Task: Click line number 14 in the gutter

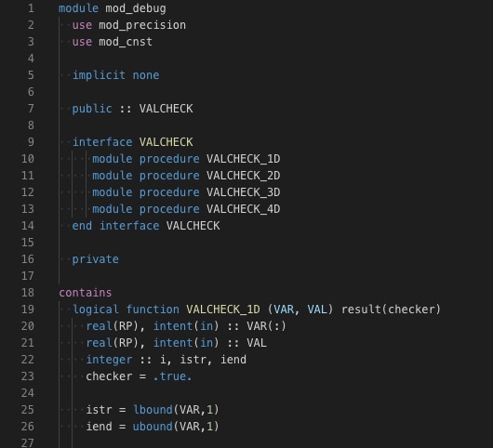Action: coord(28,226)
